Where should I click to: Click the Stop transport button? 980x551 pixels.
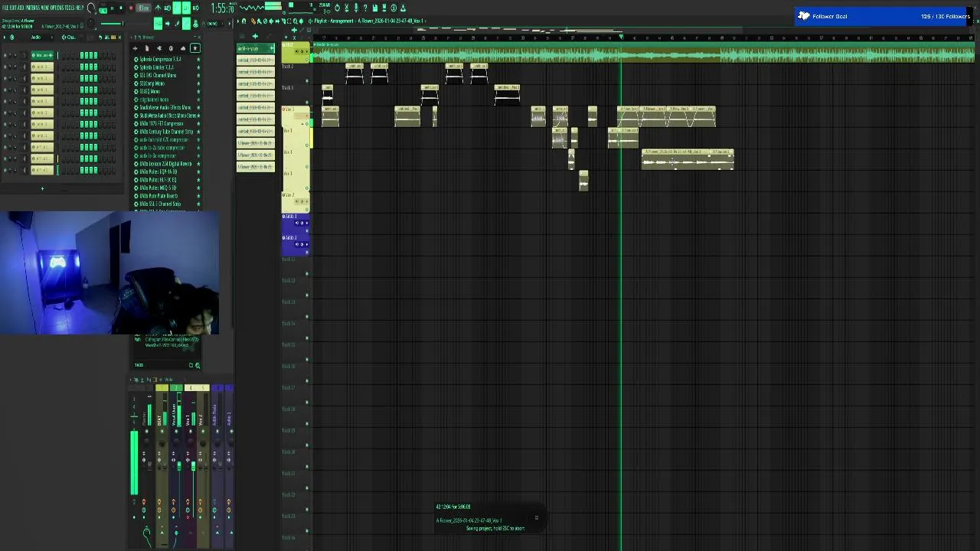(121, 8)
